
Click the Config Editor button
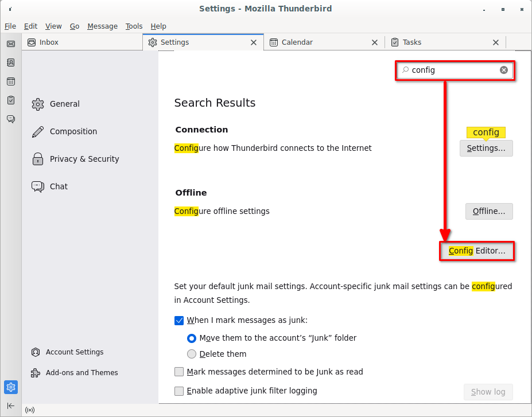(x=477, y=251)
